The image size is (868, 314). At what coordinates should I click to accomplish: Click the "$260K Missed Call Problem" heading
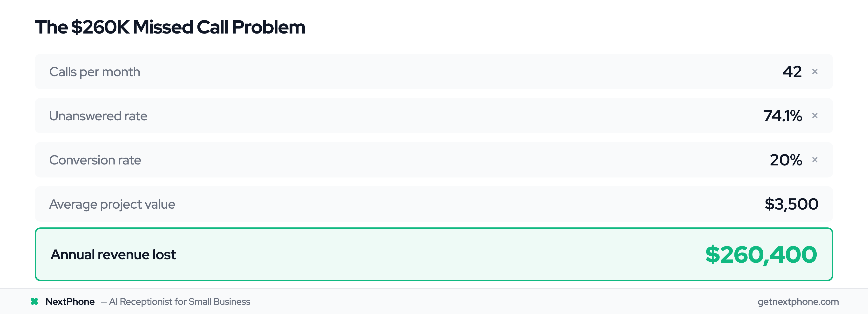tap(170, 27)
